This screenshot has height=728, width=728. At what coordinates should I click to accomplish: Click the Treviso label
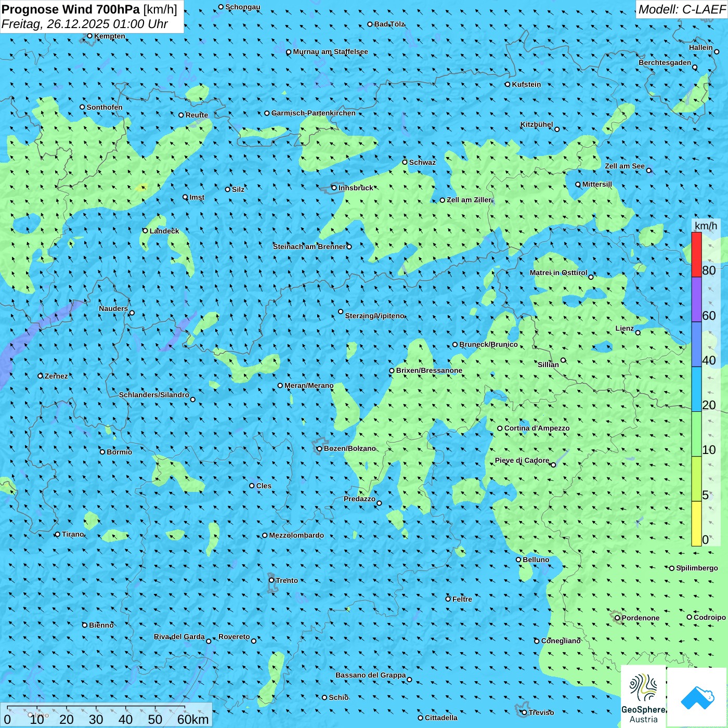pyautogui.click(x=541, y=712)
